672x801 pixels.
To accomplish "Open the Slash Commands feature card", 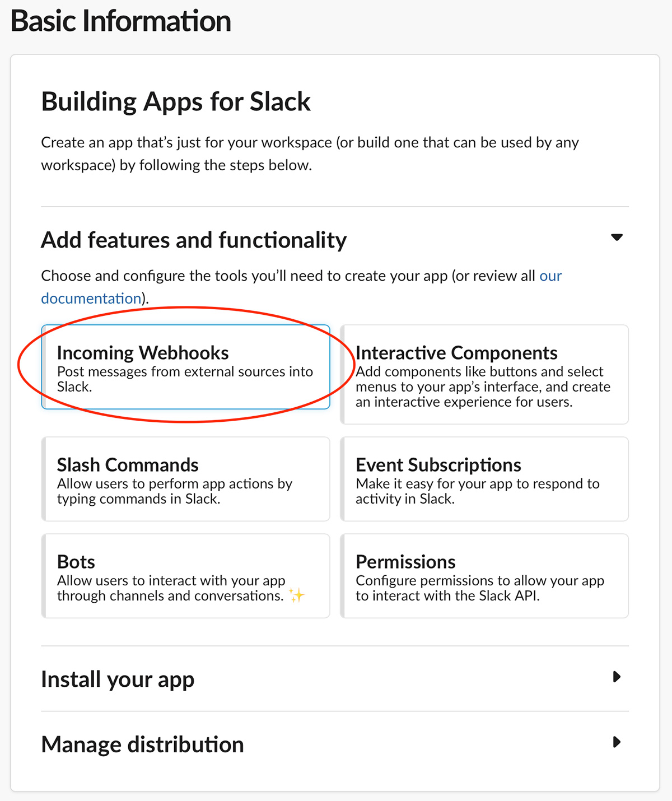I will [x=185, y=479].
